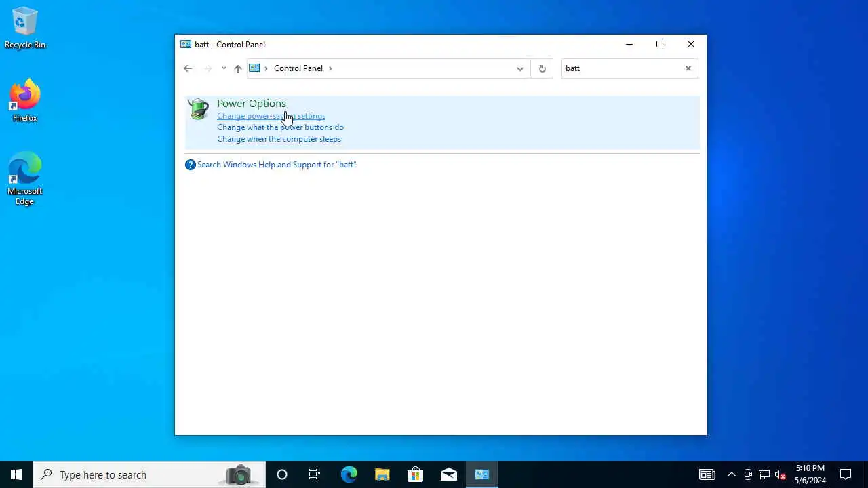Open Change when the computer sleeps
This screenshot has width=868, height=488.
click(x=279, y=139)
